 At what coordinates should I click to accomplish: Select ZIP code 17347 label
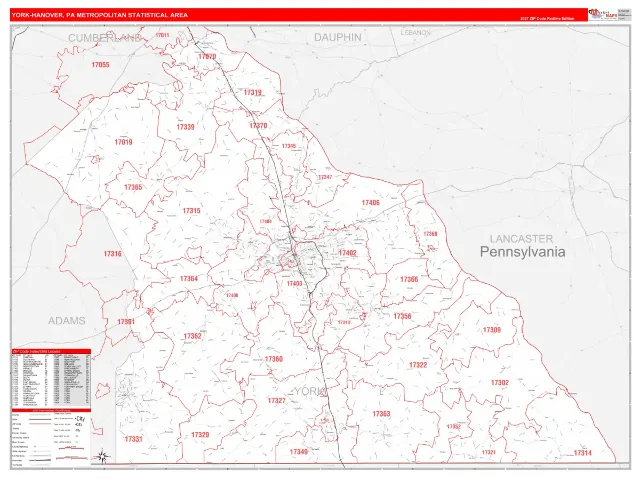[325, 177]
